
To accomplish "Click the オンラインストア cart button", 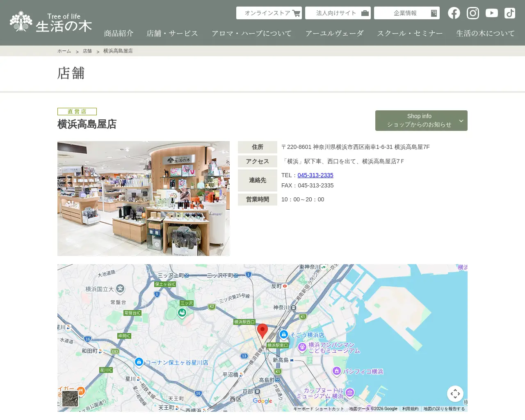I will pyautogui.click(x=269, y=13).
